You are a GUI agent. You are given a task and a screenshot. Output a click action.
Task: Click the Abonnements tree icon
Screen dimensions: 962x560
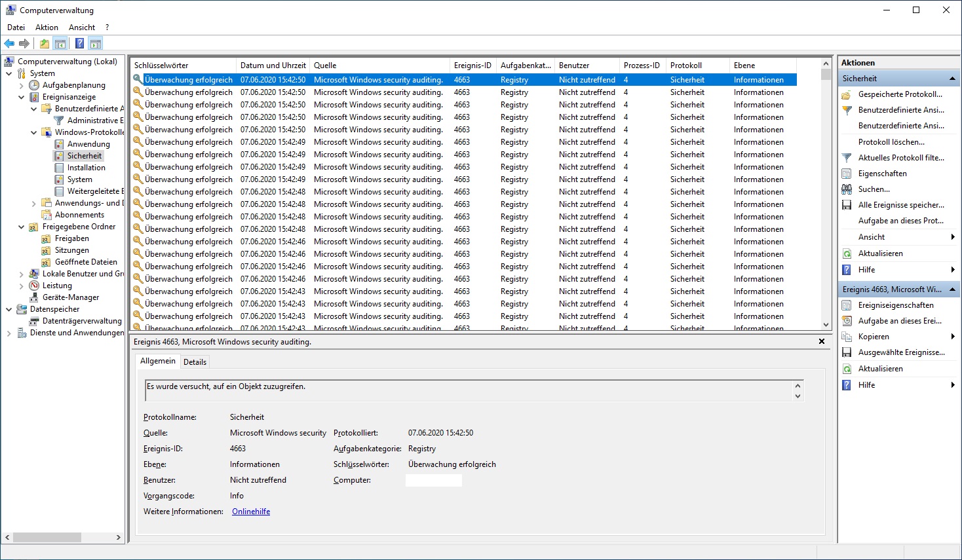point(47,215)
